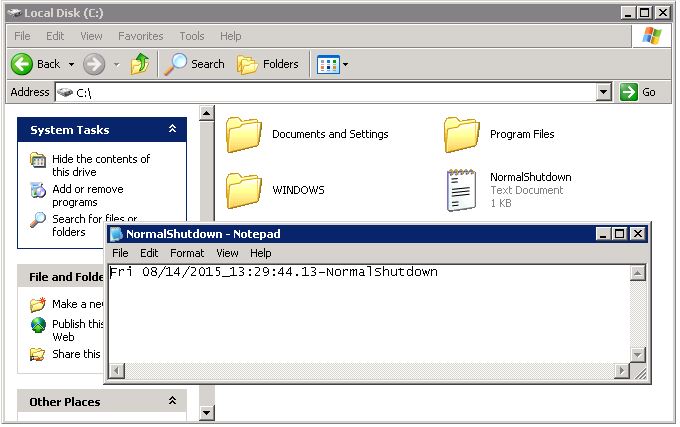Minimize the Notepad window
Screen dimensions: 680x427
coord(603,234)
